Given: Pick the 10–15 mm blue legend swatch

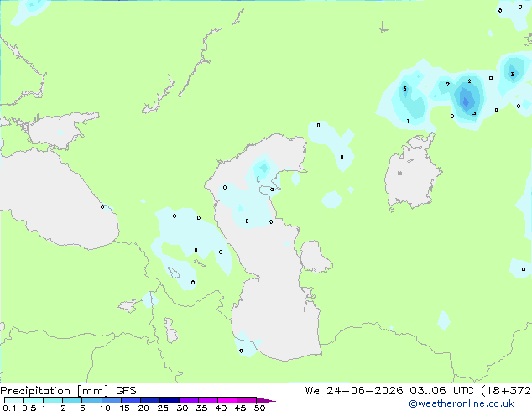Looking at the screenshot, I should pos(111,400).
